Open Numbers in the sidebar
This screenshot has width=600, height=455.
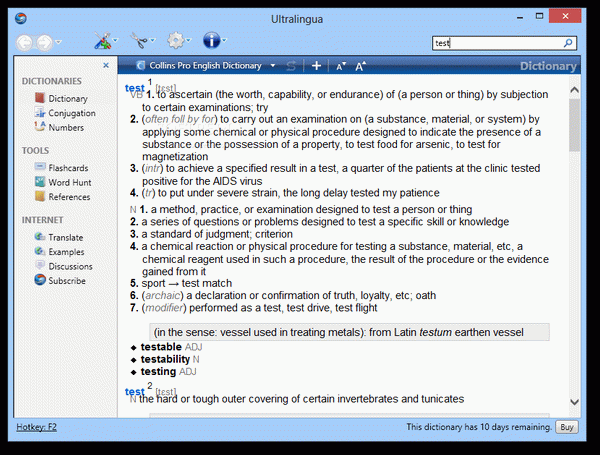66,127
